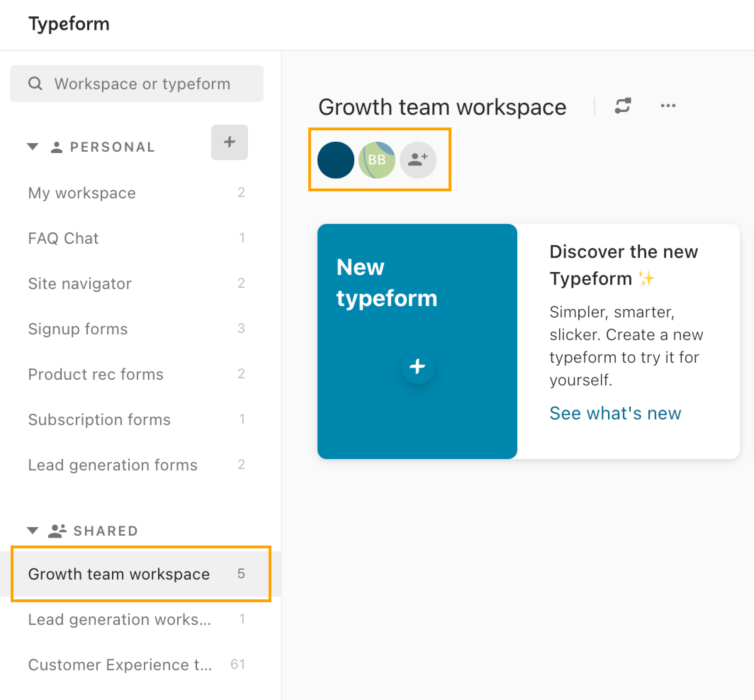Screen dimensions: 754x700
Task: Click the Discover the new Typeform heading
Action: [x=624, y=265]
